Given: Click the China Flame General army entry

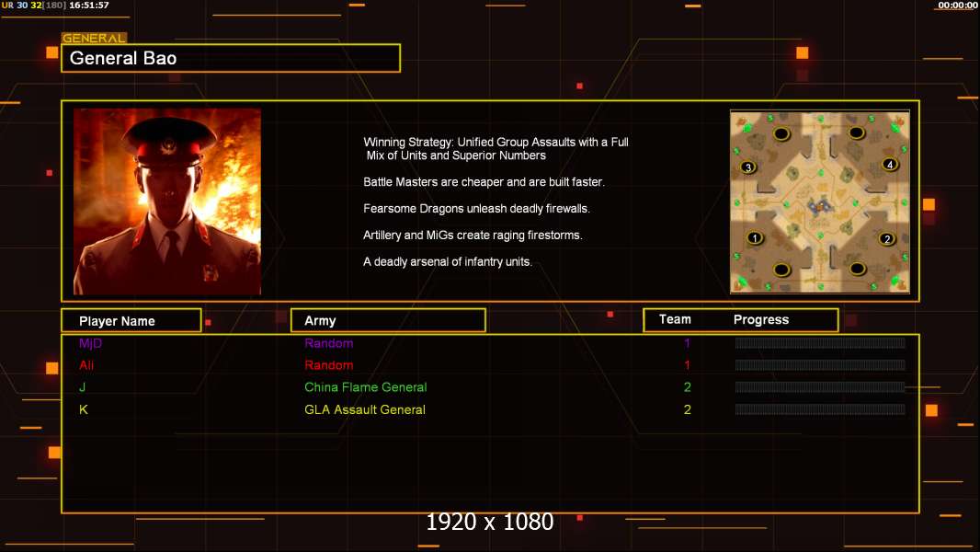Looking at the screenshot, I should [366, 387].
